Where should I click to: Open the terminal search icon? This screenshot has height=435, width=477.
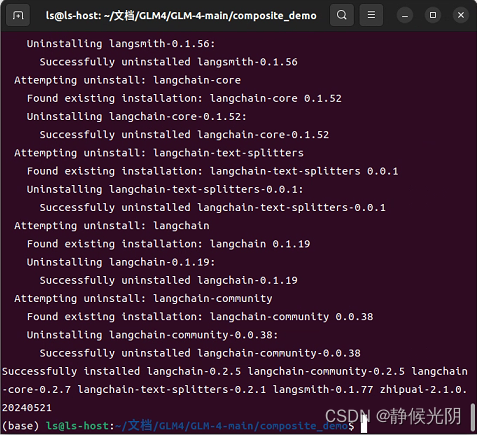(x=342, y=15)
